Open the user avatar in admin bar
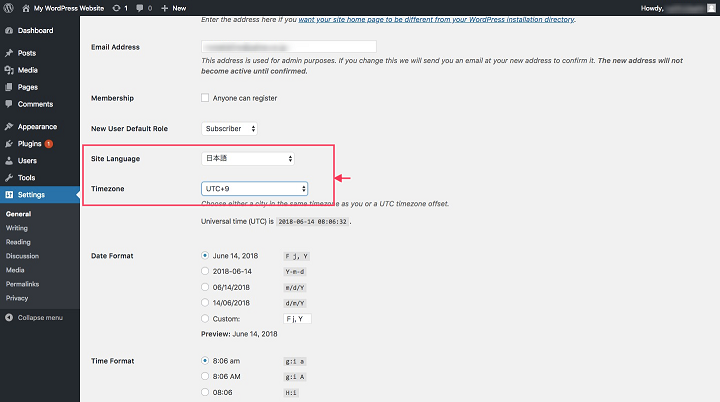This screenshot has height=402, width=720. tap(711, 8)
